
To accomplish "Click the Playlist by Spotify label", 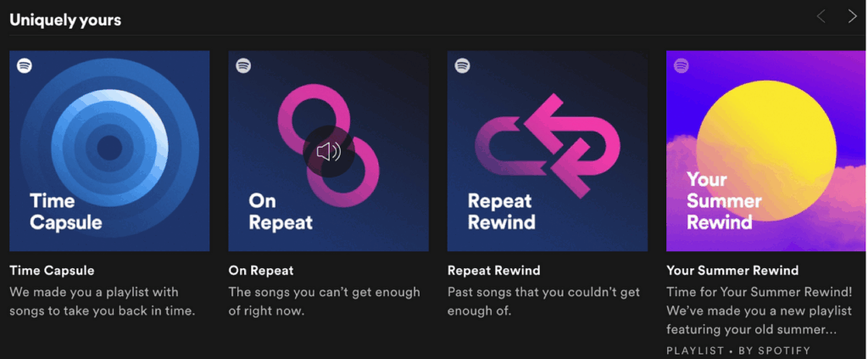I will click(x=738, y=351).
